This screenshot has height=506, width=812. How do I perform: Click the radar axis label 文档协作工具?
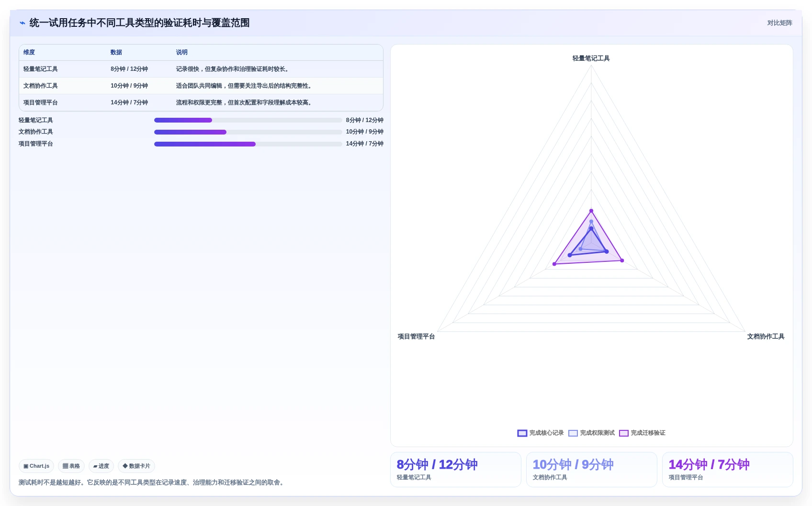tap(766, 337)
